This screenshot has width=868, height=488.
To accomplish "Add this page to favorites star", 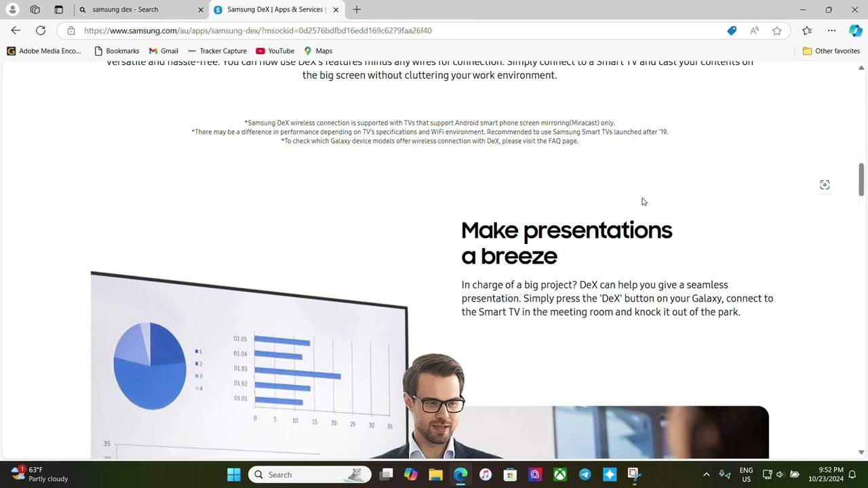I will 777,30.
